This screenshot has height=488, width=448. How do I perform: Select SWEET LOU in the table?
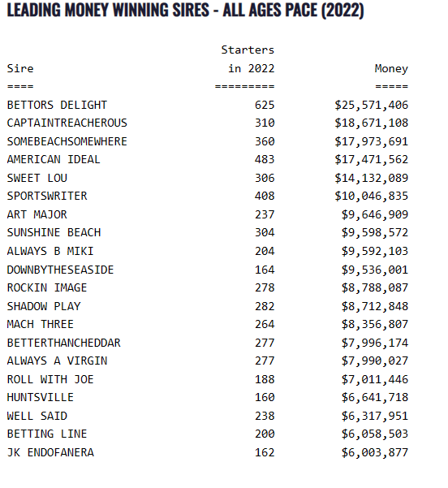click(37, 178)
